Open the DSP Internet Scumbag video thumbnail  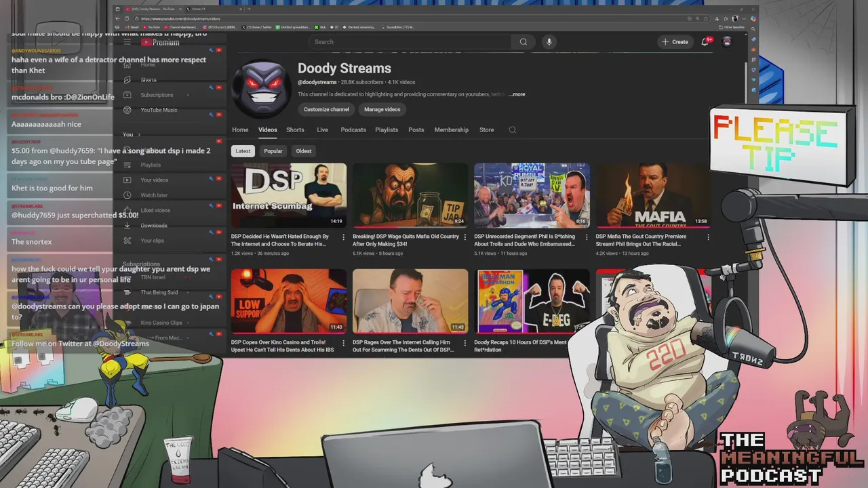(289, 195)
